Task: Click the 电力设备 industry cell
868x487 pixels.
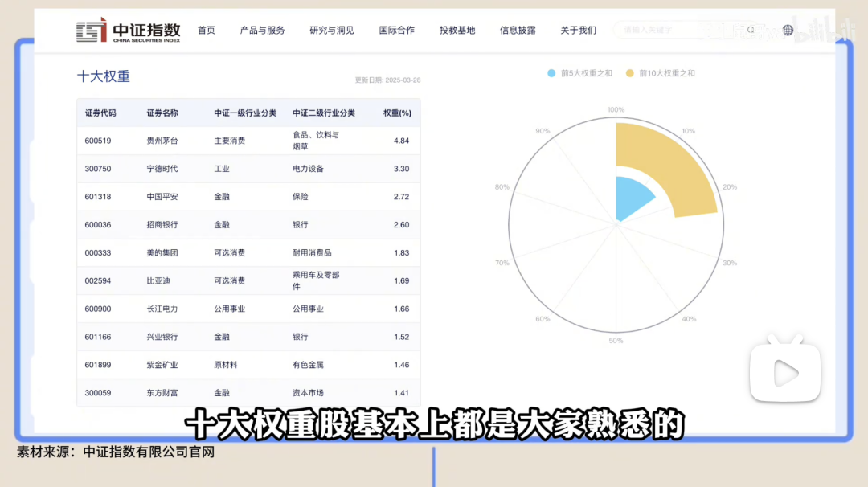Action: point(309,169)
